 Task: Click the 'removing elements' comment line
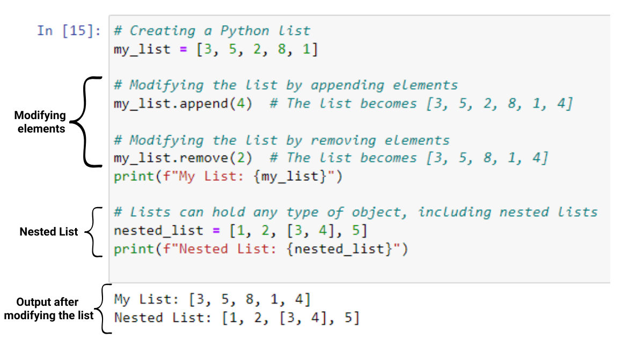pyautogui.click(x=282, y=141)
